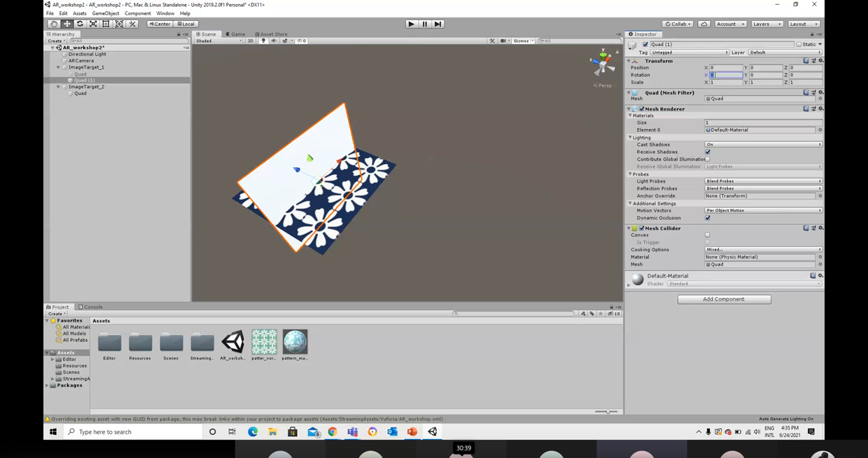
Task: Toggle 2D mode in Scene view
Action: [250, 41]
